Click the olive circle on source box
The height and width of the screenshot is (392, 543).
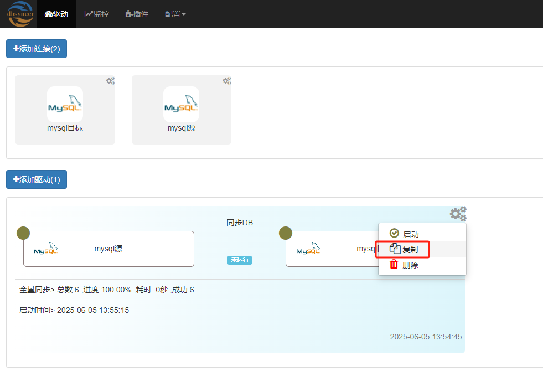23,233
